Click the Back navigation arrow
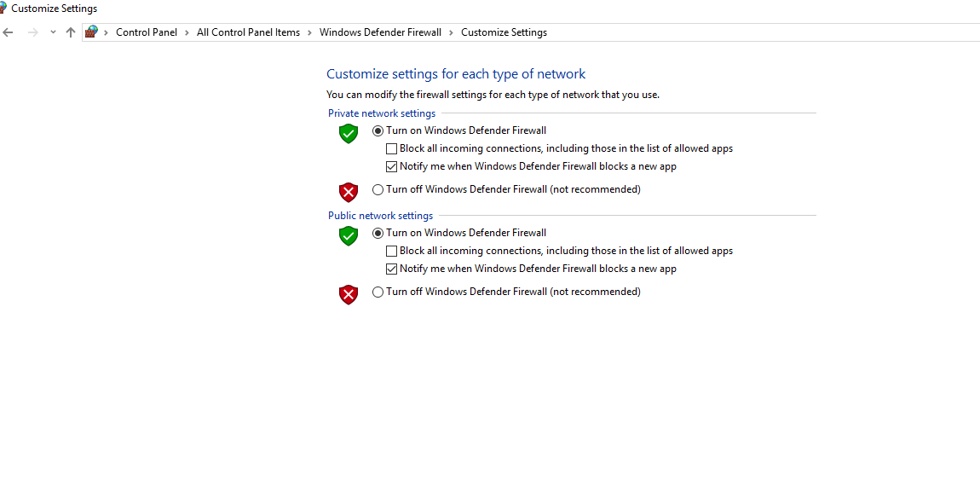 click(x=9, y=32)
